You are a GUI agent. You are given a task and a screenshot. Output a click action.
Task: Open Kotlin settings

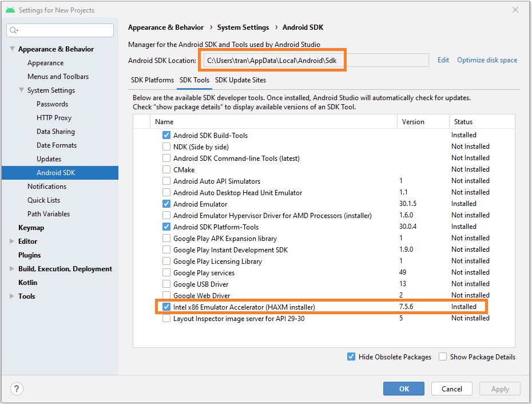28,283
